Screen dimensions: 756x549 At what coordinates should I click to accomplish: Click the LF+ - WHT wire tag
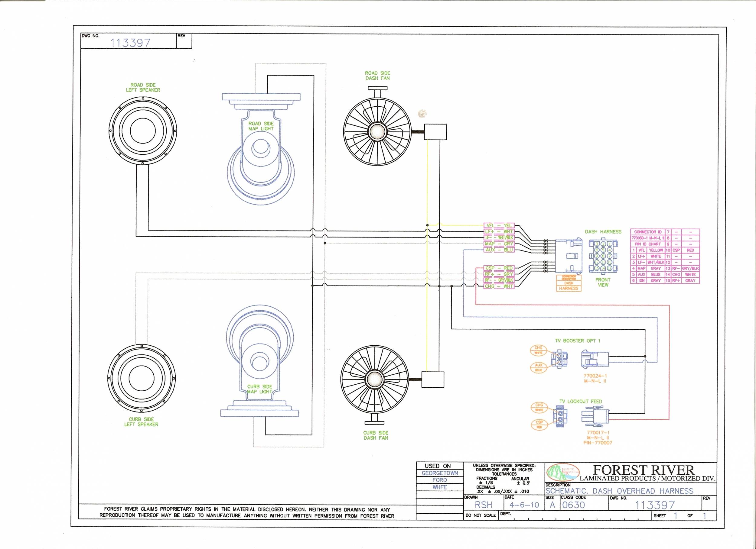499,231
